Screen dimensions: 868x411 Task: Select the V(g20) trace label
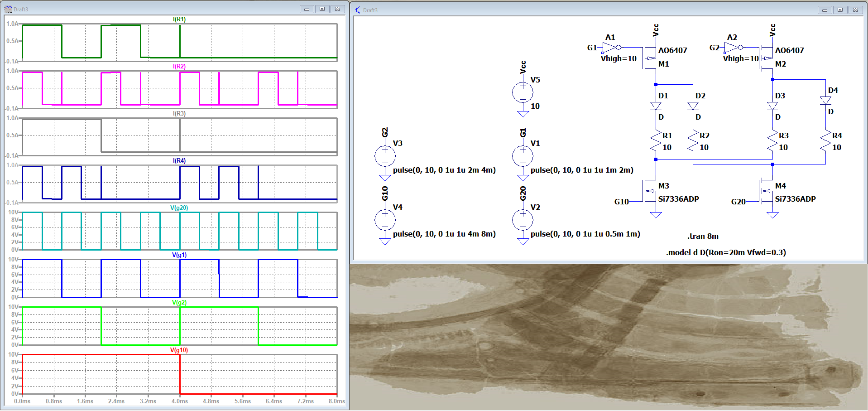(179, 208)
